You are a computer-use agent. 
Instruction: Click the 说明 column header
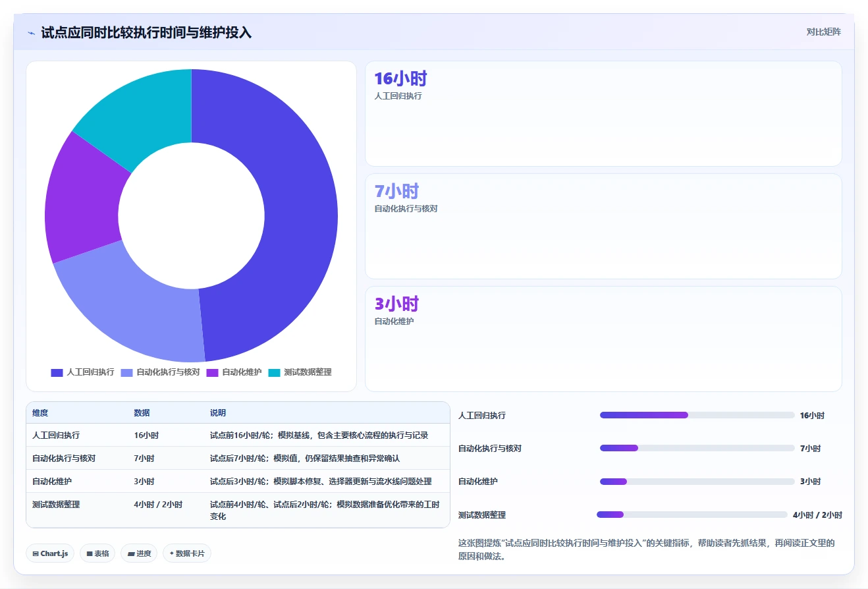pos(218,413)
